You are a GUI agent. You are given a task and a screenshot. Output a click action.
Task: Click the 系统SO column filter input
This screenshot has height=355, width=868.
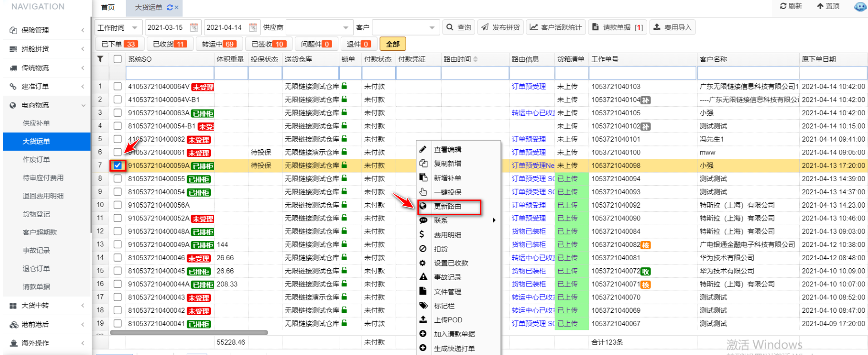click(170, 73)
